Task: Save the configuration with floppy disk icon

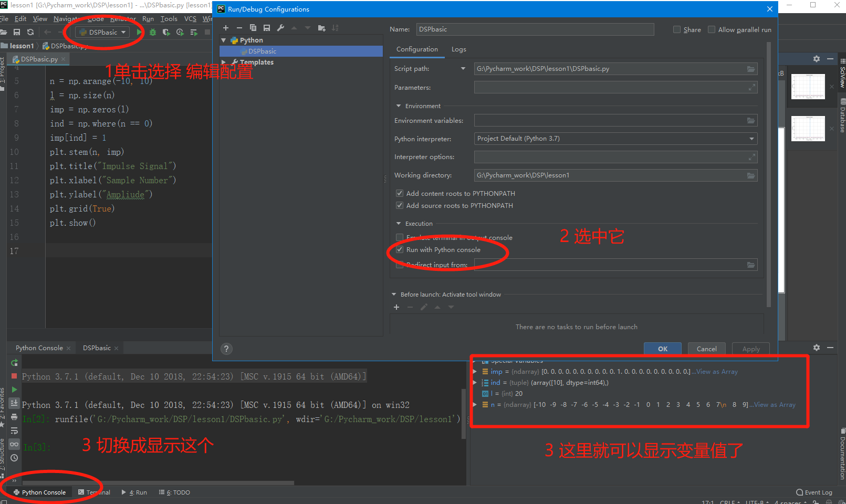Action: (266, 28)
